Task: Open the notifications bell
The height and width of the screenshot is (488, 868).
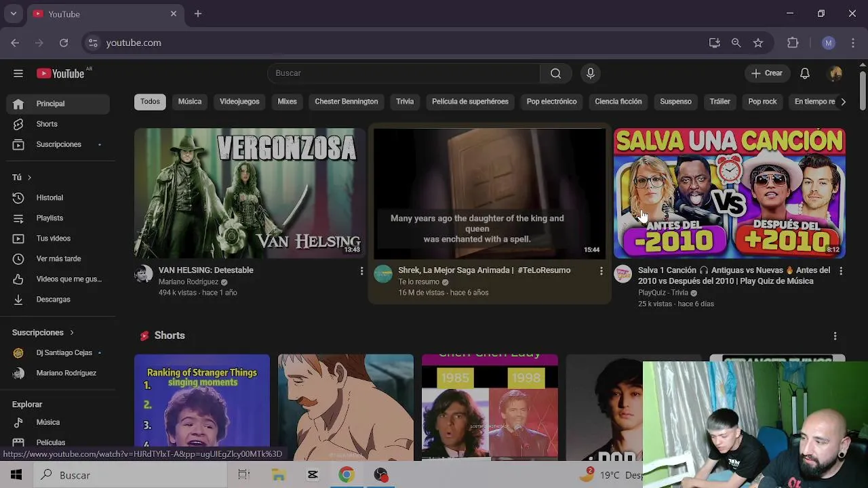Action: [x=804, y=73]
